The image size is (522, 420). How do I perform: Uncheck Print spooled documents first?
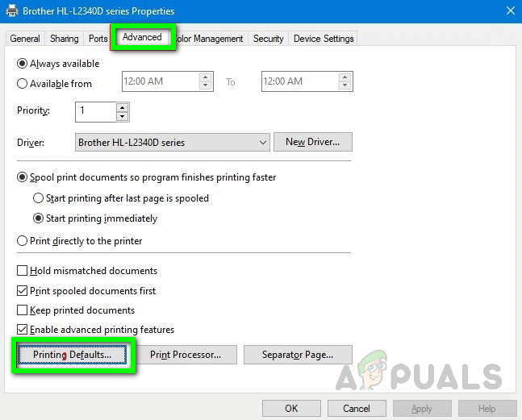tap(23, 291)
